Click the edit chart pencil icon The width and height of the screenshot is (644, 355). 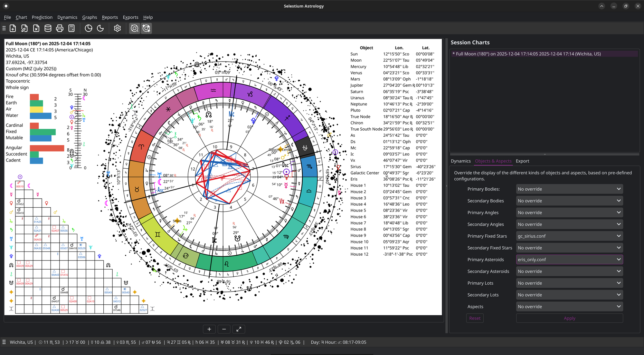click(x=24, y=28)
